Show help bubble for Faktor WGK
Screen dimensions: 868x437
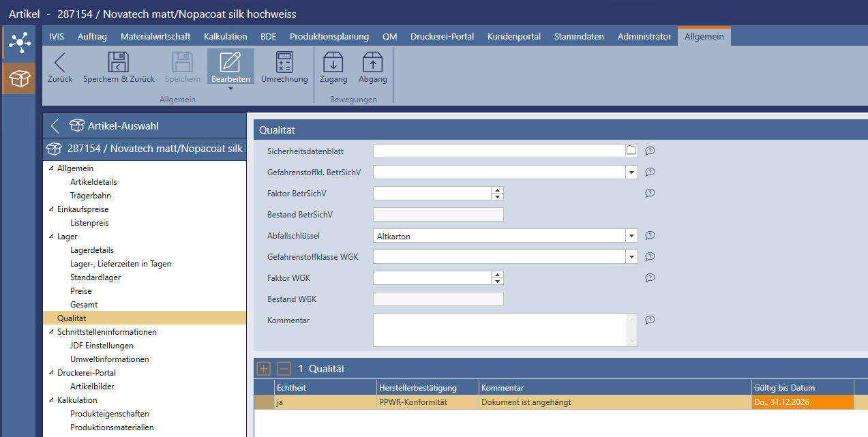tap(650, 277)
